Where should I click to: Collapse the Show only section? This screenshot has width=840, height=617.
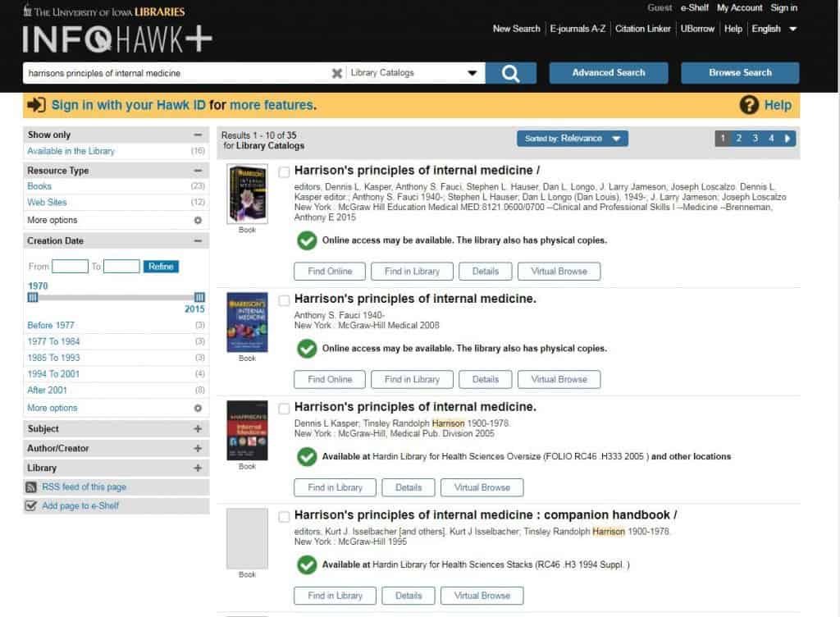click(198, 135)
